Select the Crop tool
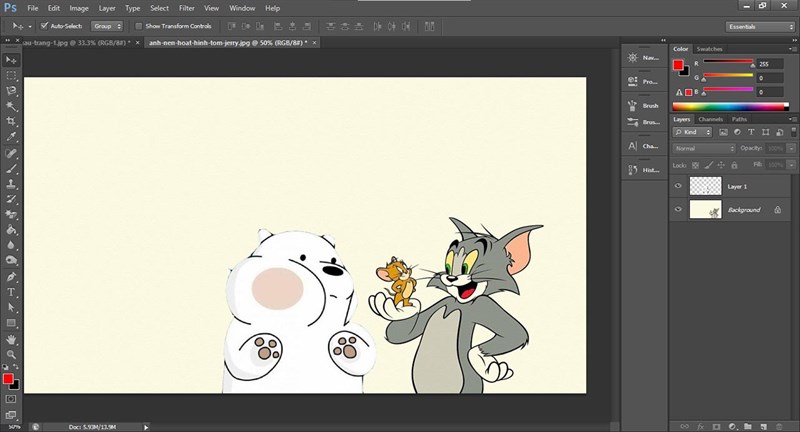The image size is (800, 432). [11, 121]
